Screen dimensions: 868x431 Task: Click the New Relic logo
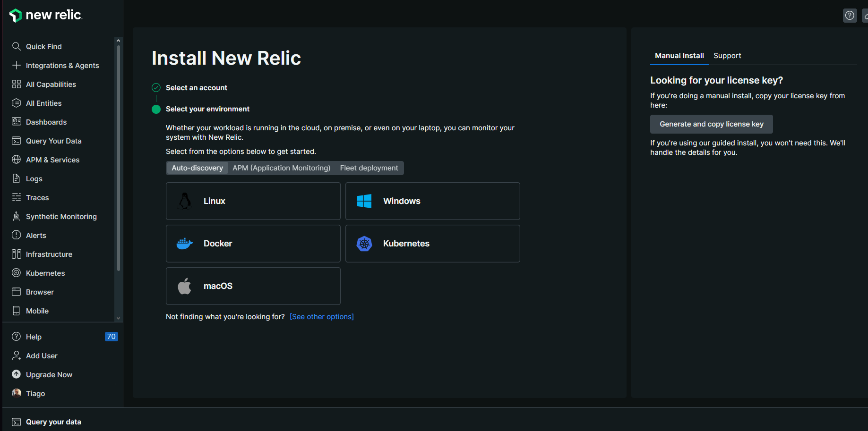pyautogui.click(x=45, y=15)
